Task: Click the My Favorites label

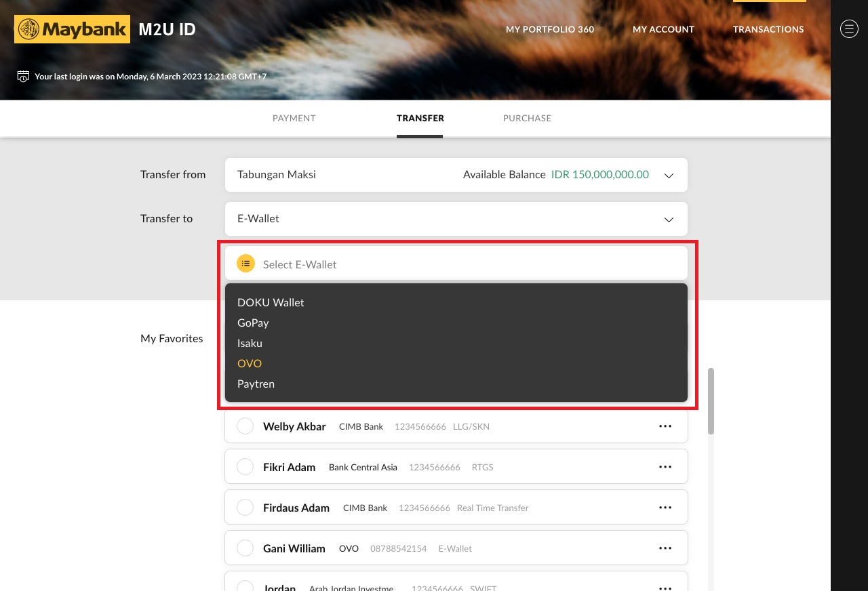Action: tap(172, 338)
